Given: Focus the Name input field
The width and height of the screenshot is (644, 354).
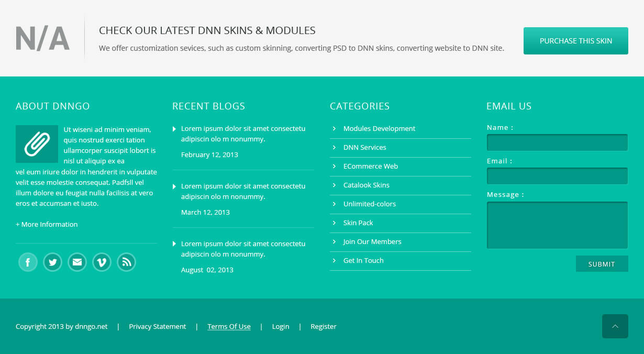Looking at the screenshot, I should click(x=557, y=142).
